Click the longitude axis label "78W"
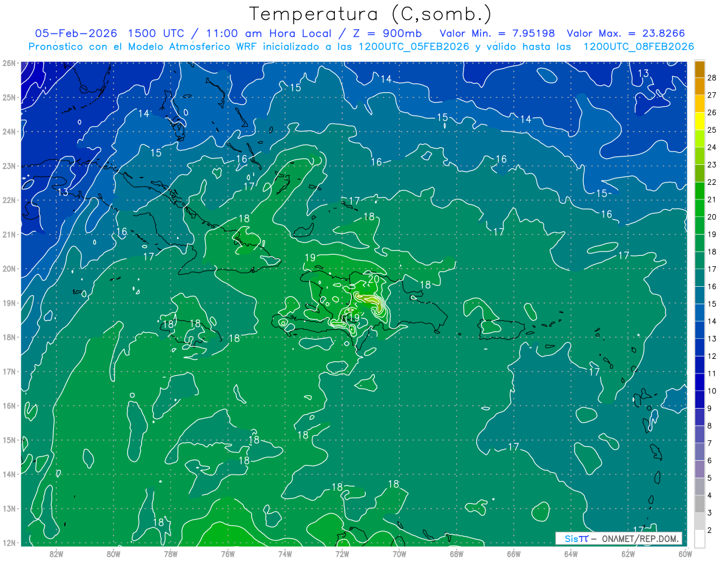 [170, 554]
